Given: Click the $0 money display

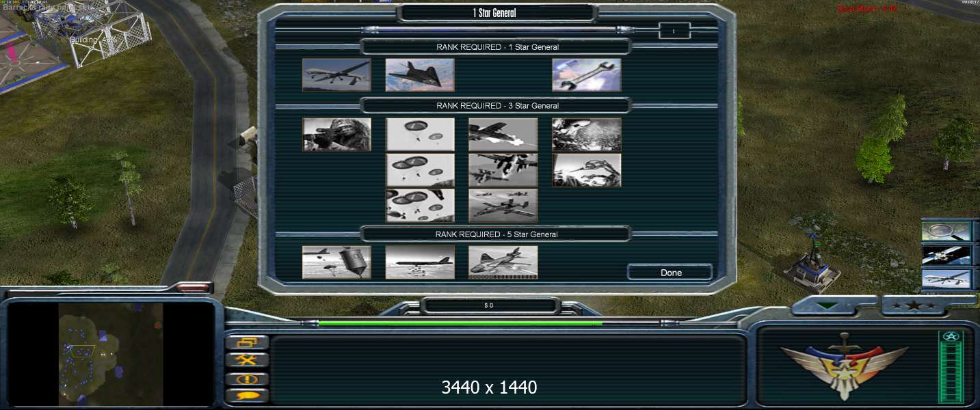Looking at the screenshot, I should [489, 305].
